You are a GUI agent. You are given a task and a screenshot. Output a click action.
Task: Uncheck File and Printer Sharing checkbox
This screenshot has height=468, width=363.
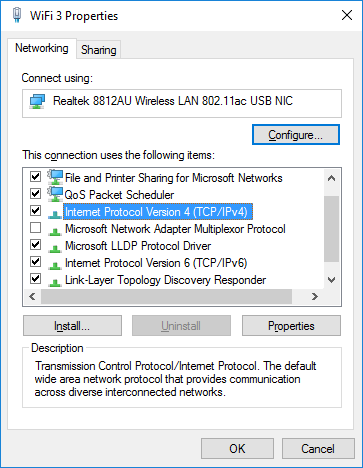pyautogui.click(x=35, y=176)
